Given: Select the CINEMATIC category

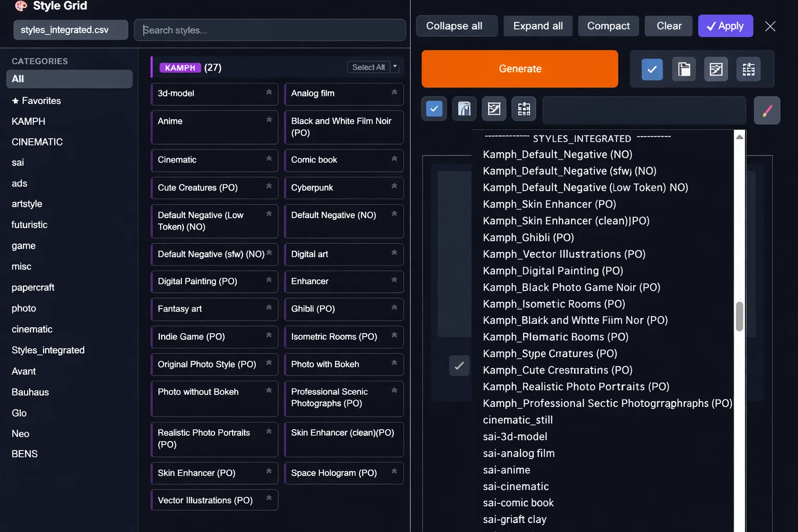Looking at the screenshot, I should pos(37,142).
